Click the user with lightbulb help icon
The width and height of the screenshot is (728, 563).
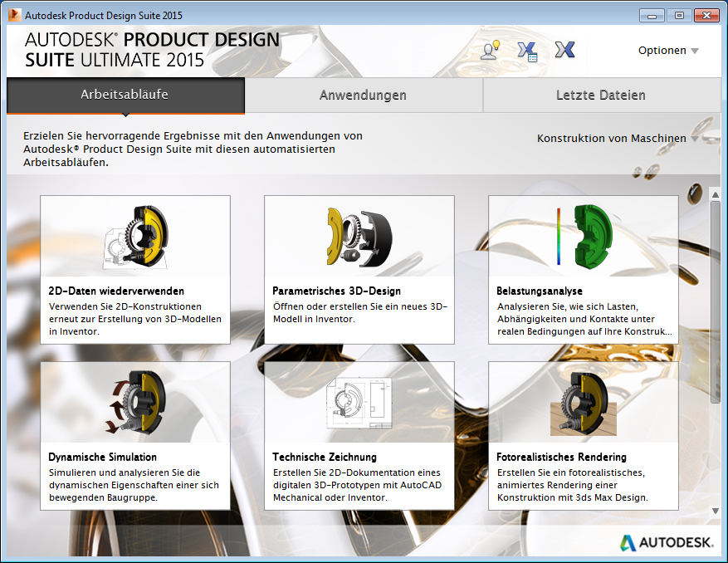coord(490,50)
